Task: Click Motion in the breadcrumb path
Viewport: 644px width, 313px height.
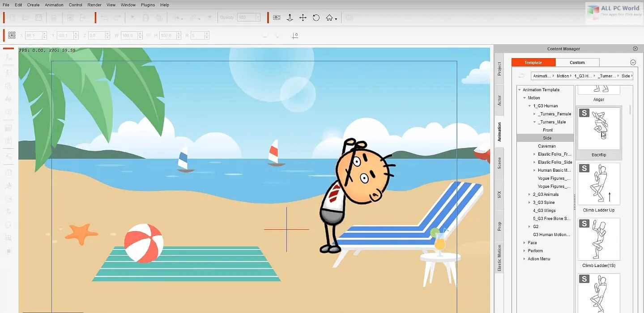Action: (563, 76)
